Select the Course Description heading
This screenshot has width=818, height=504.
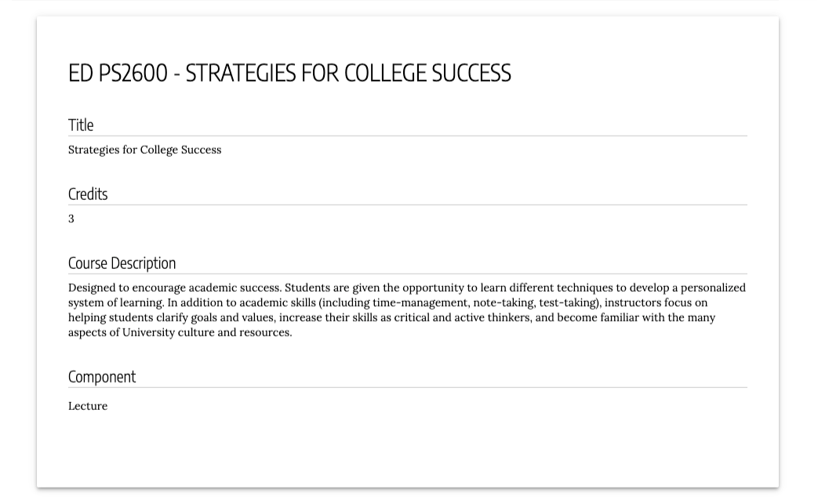coord(122,263)
